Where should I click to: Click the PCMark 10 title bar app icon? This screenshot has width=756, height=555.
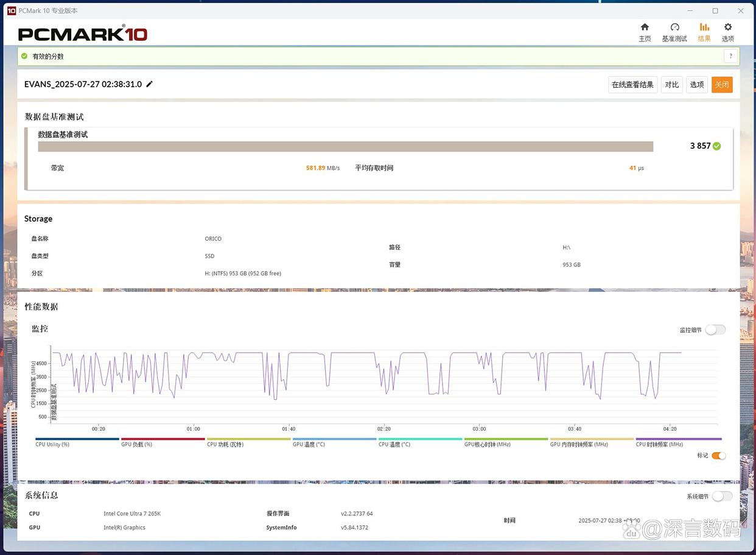11,10
